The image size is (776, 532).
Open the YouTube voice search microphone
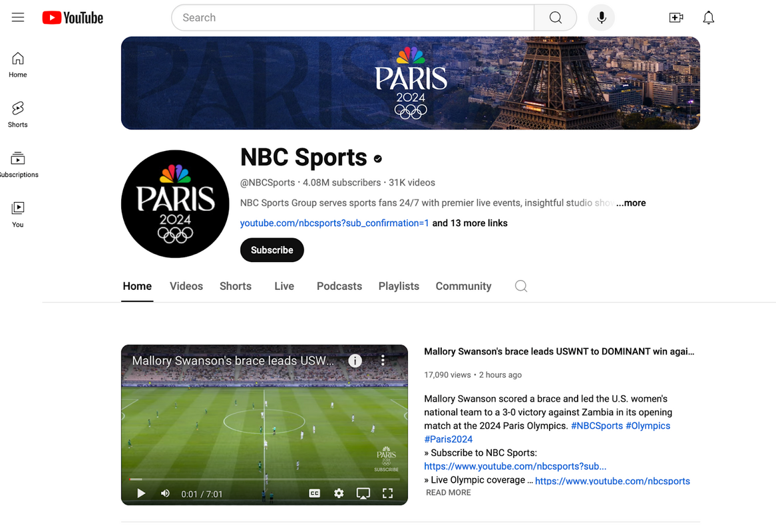pyautogui.click(x=601, y=17)
